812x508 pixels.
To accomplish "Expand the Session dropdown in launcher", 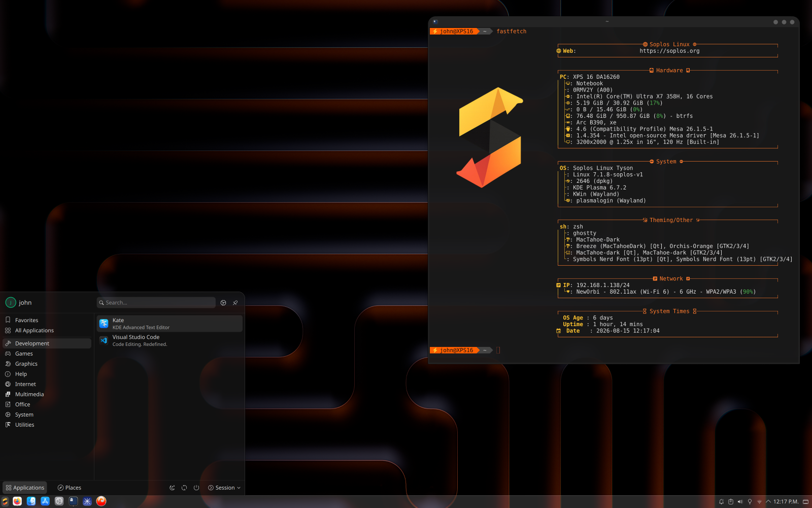I will coord(224,488).
